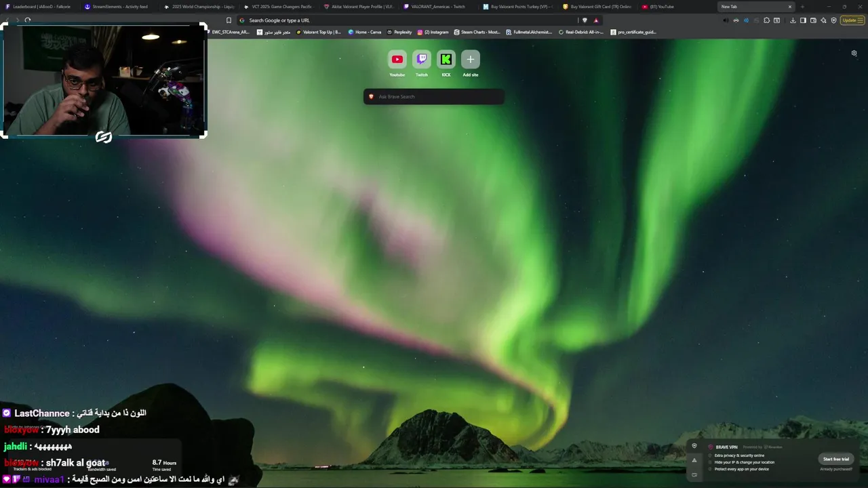Open Perplexity bookmark

pos(399,32)
